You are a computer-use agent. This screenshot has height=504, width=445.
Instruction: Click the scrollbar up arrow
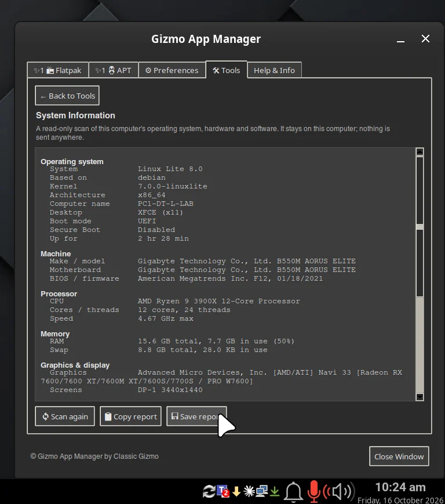point(420,152)
